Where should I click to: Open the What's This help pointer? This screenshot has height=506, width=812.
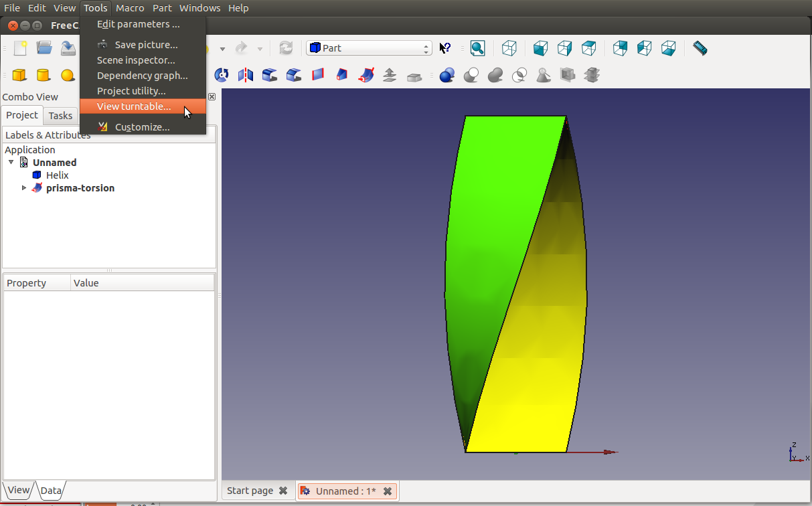[445, 48]
